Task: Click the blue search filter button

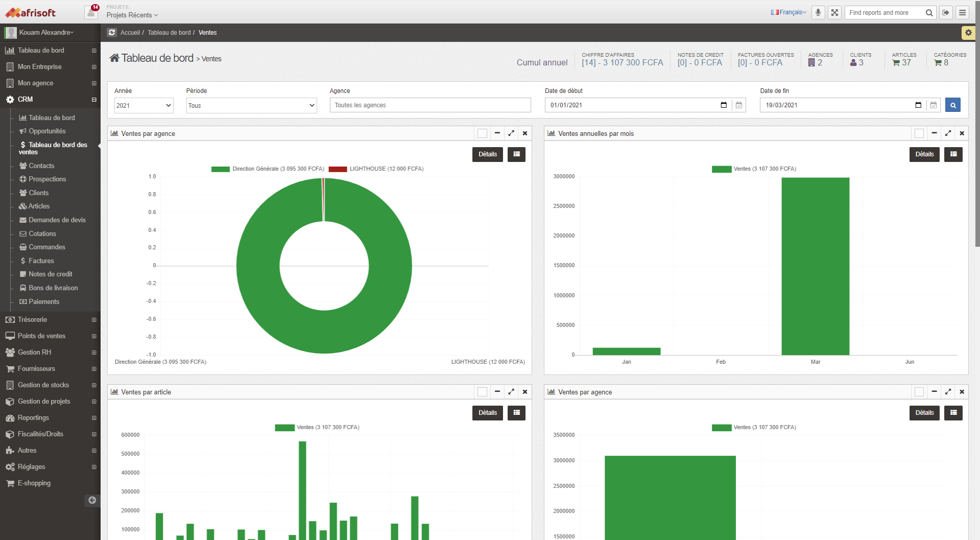Action: [952, 105]
